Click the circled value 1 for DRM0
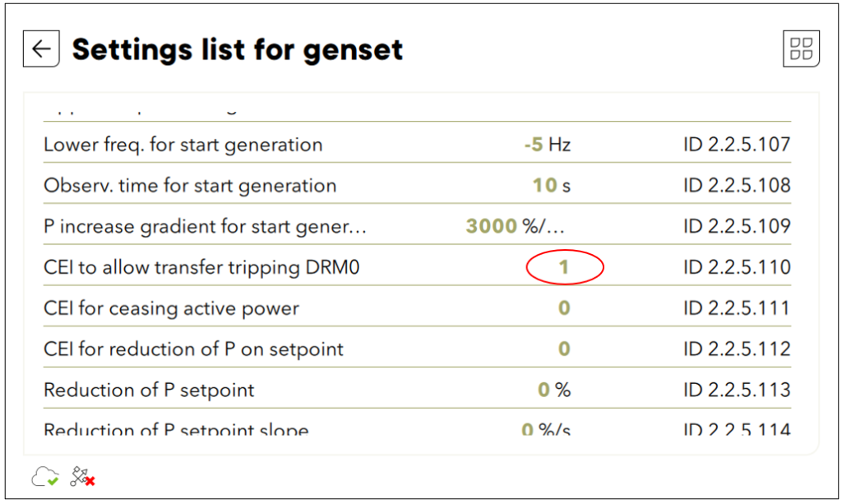This screenshot has height=504, width=842. 564,266
